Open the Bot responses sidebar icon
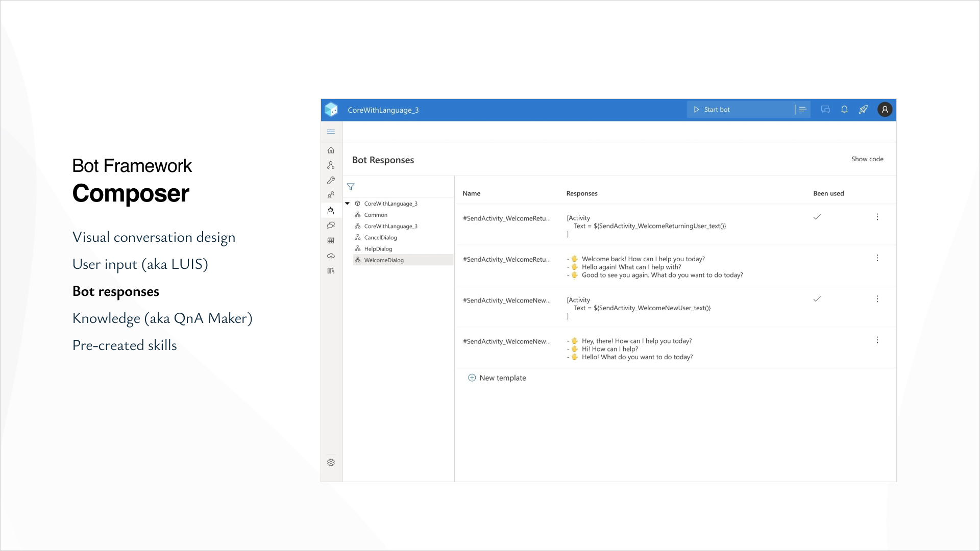The width and height of the screenshot is (980, 551). coord(331,211)
